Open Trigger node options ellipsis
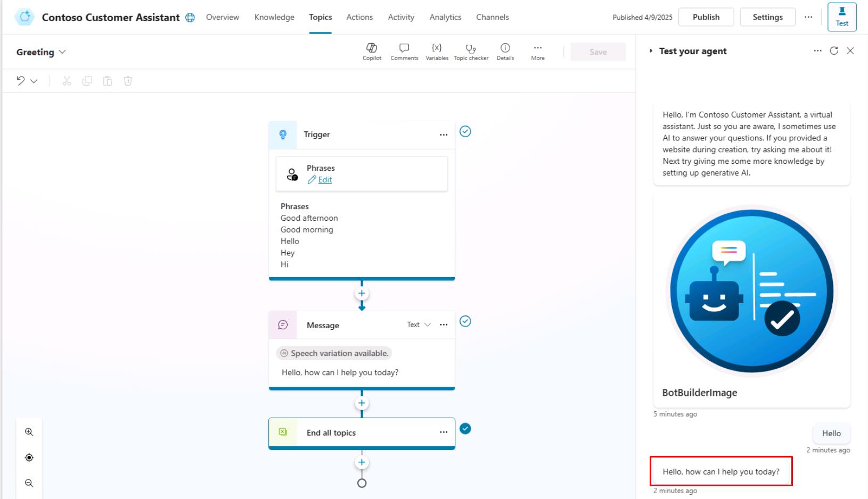Image resolution: width=868 pixels, height=499 pixels. (444, 135)
